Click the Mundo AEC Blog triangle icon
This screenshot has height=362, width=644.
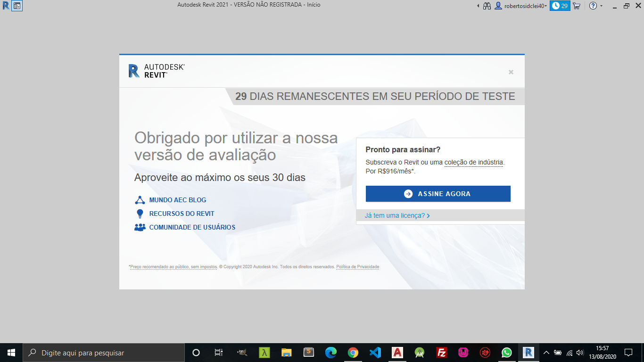140,200
